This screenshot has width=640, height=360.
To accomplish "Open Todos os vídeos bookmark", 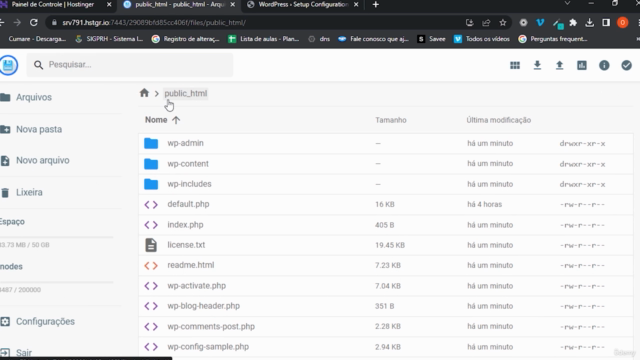I will click(x=482, y=39).
